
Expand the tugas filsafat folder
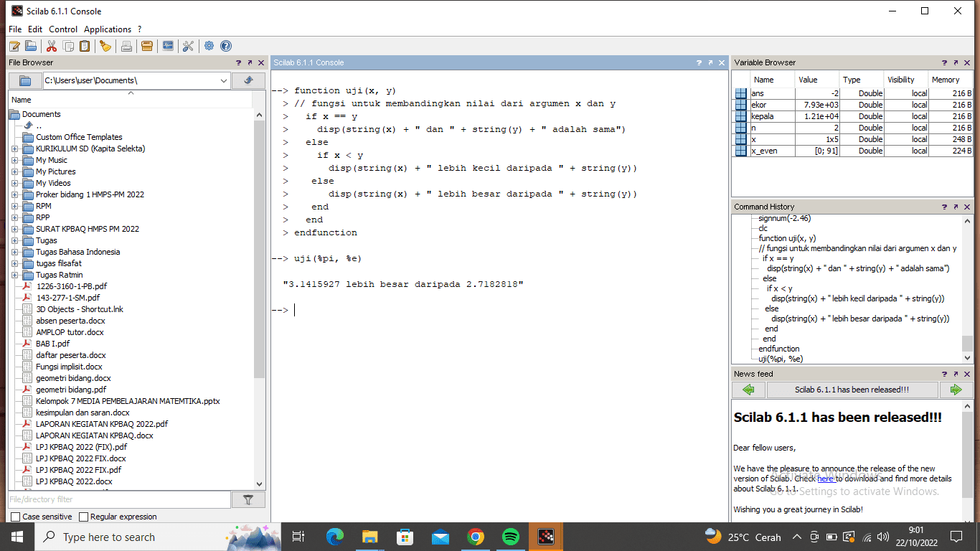pyautogui.click(x=14, y=263)
